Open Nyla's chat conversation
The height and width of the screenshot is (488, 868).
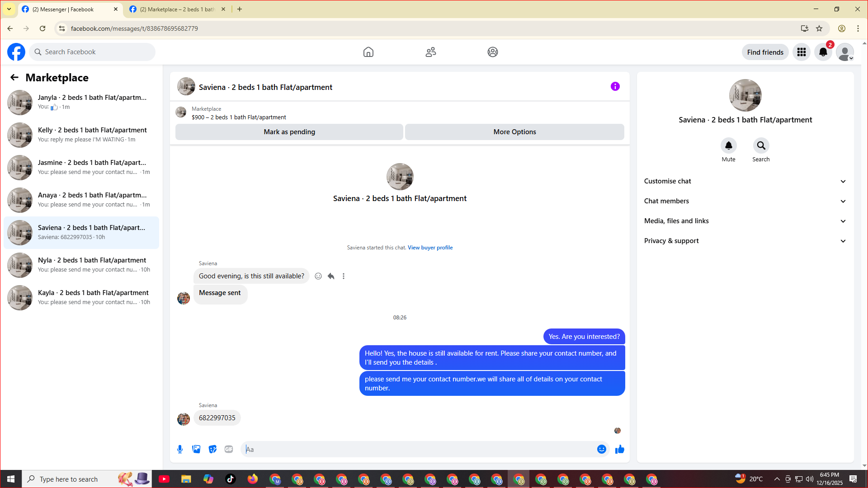[x=81, y=265]
